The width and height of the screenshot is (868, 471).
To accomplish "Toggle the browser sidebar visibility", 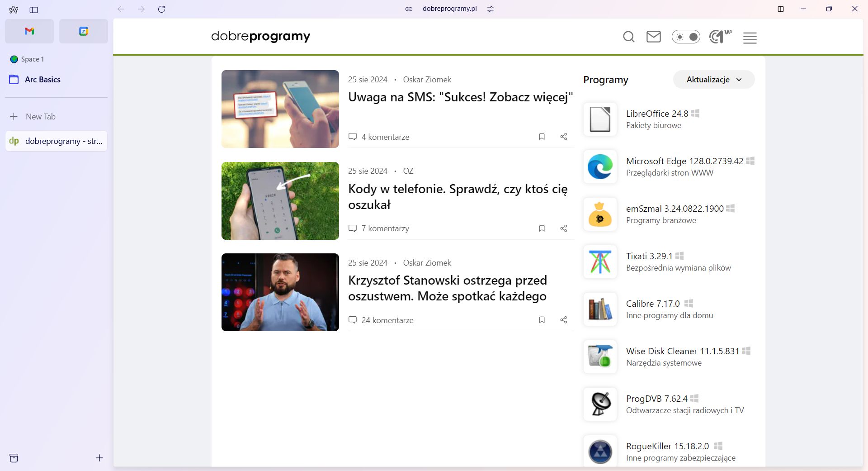I will tap(34, 10).
